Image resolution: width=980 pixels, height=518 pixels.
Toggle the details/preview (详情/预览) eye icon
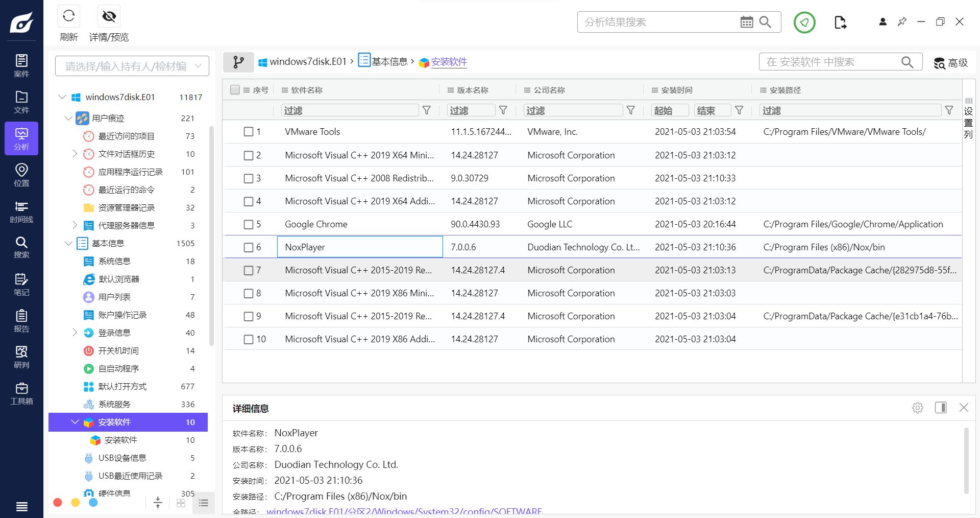[109, 16]
